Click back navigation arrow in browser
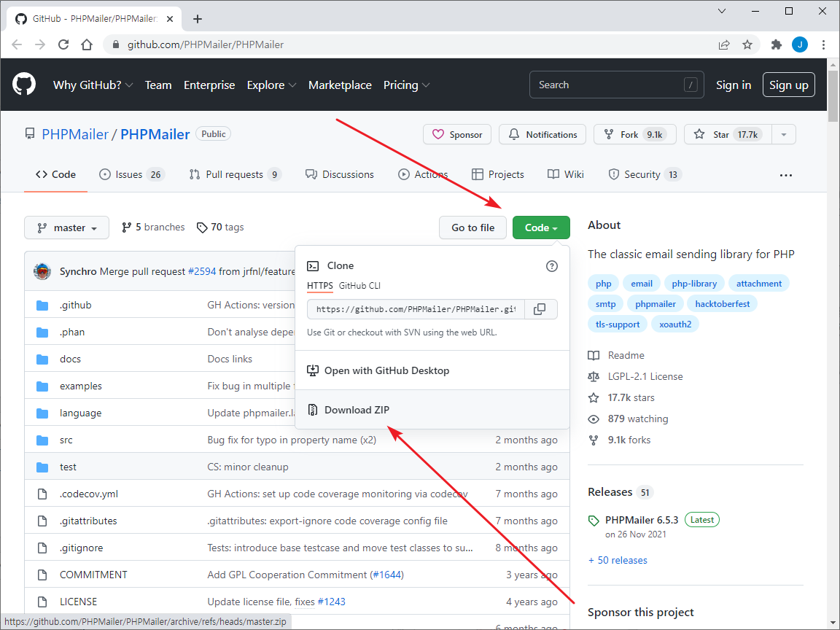Screen dimensions: 840x630 (17, 44)
